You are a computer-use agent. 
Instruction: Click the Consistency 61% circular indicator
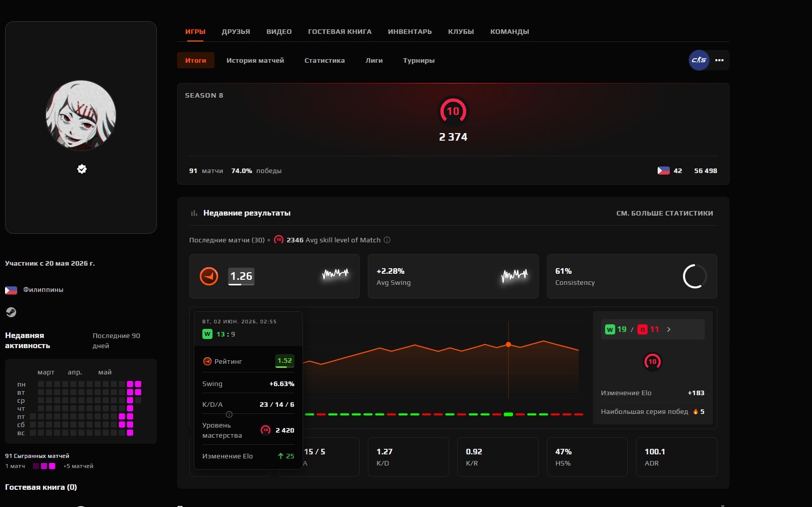(695, 276)
